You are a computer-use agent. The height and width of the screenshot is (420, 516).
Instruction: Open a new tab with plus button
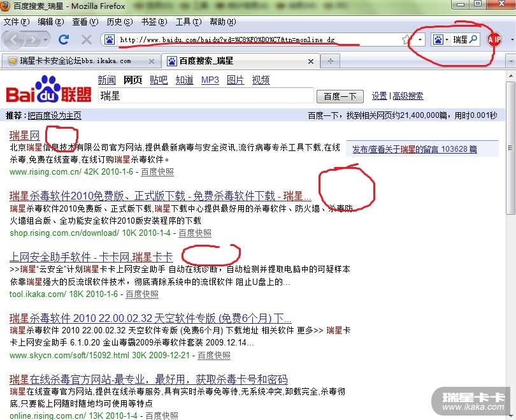(331, 61)
